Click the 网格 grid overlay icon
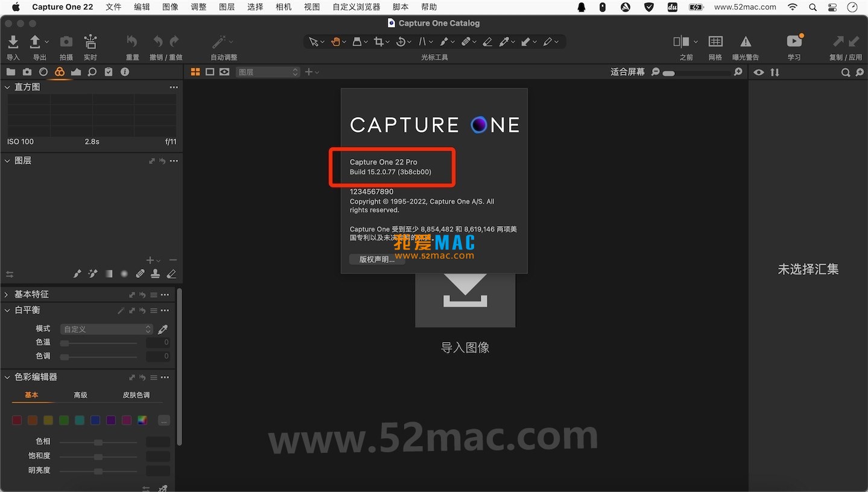868x492 pixels. click(715, 42)
